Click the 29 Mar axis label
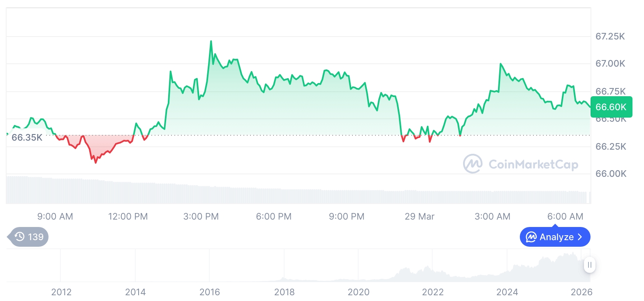 (419, 216)
